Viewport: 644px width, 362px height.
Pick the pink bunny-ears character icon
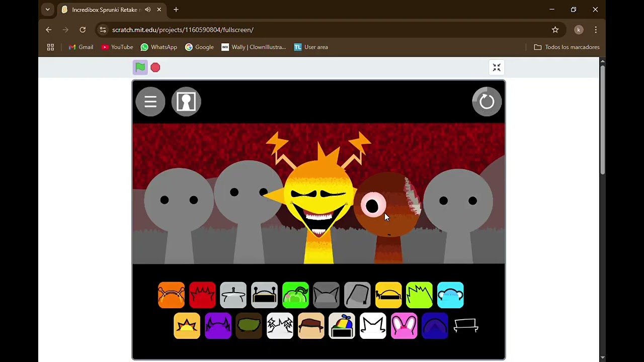(404, 326)
